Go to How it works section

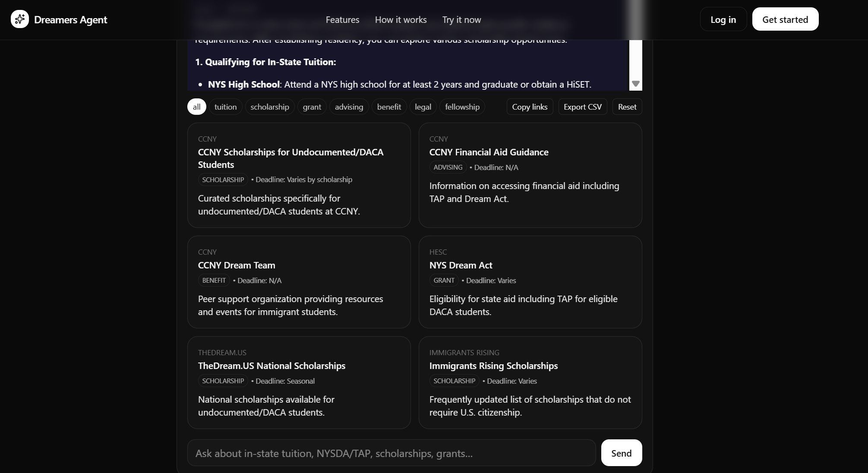(401, 20)
